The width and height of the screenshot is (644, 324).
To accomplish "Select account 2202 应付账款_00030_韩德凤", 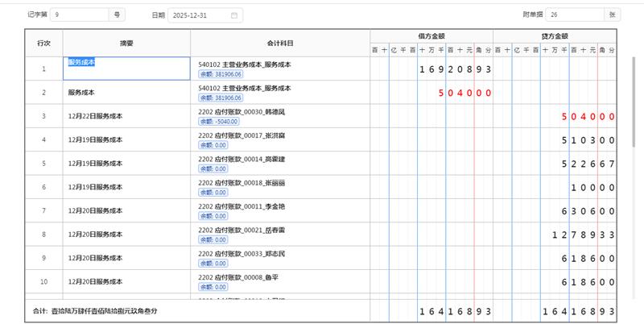I will pyautogui.click(x=242, y=111).
